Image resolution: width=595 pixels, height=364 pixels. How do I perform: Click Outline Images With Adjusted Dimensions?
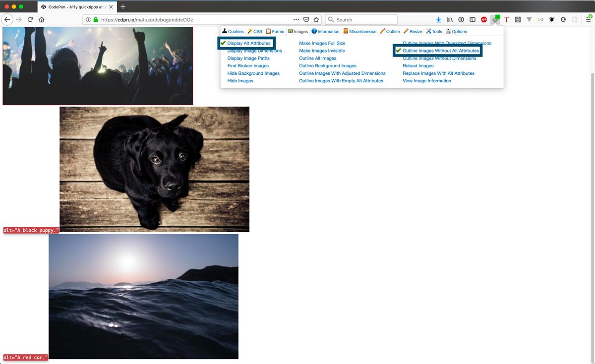point(342,73)
